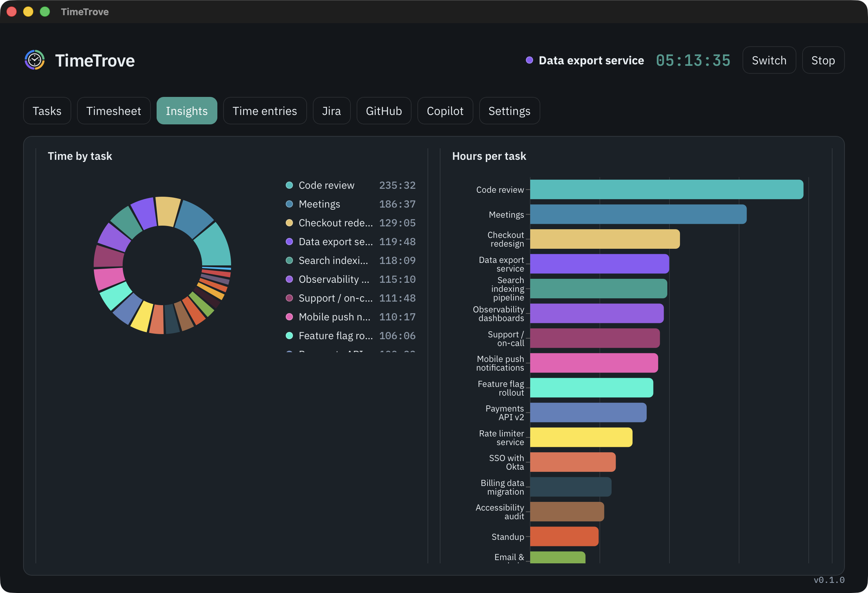Click the TimeTrove clock logo icon
The height and width of the screenshot is (593, 868).
pyautogui.click(x=35, y=60)
